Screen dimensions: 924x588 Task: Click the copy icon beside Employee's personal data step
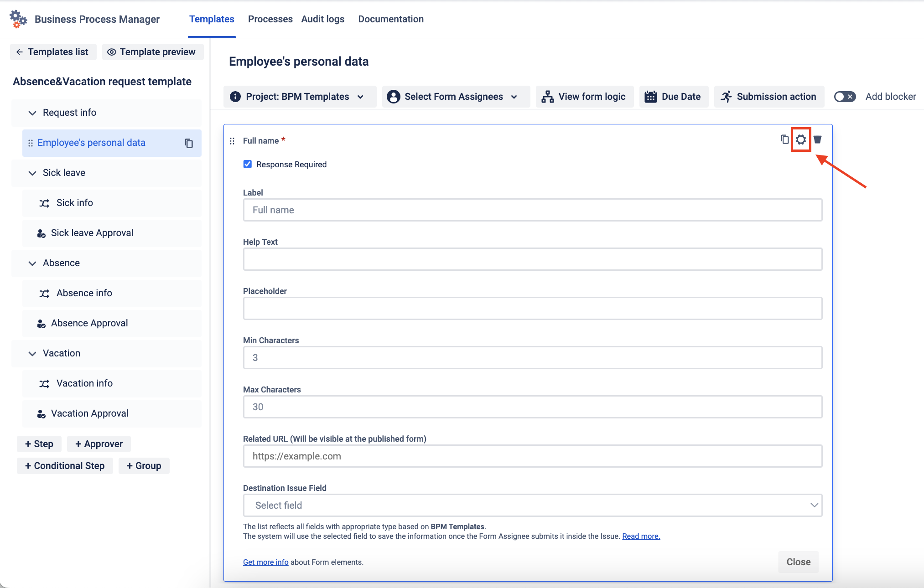[x=189, y=143]
